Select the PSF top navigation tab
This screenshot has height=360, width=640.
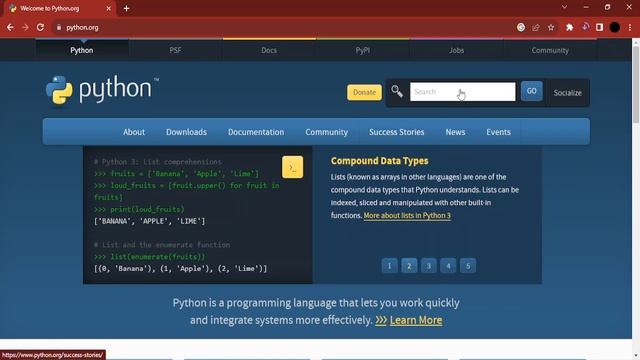(x=175, y=50)
